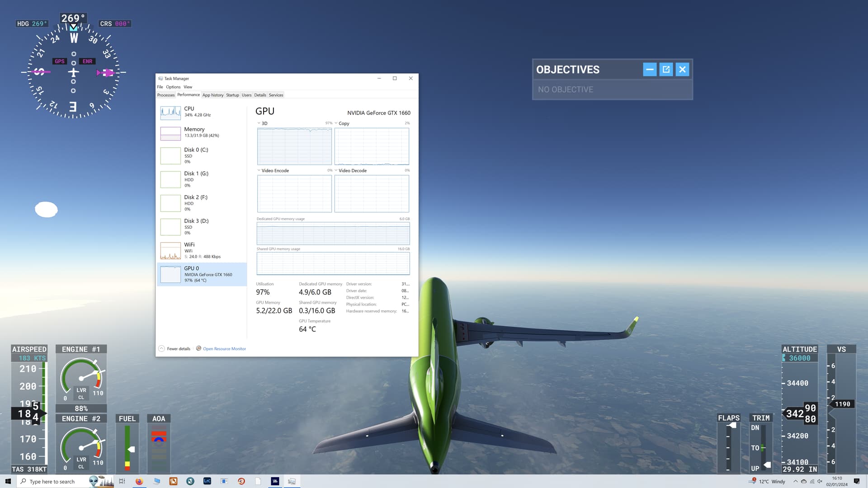Open the File menu in Task Manager

(x=160, y=87)
